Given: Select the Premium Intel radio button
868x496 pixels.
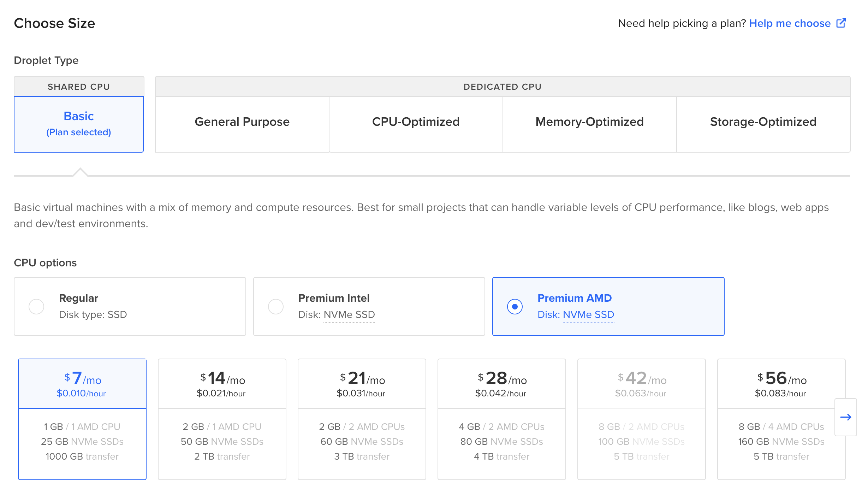Looking at the screenshot, I should click(275, 306).
